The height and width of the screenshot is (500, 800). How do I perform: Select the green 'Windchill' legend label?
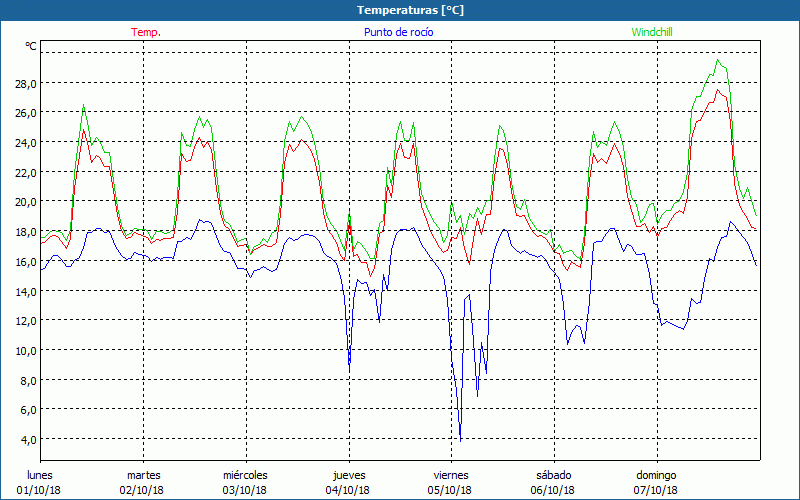652,32
